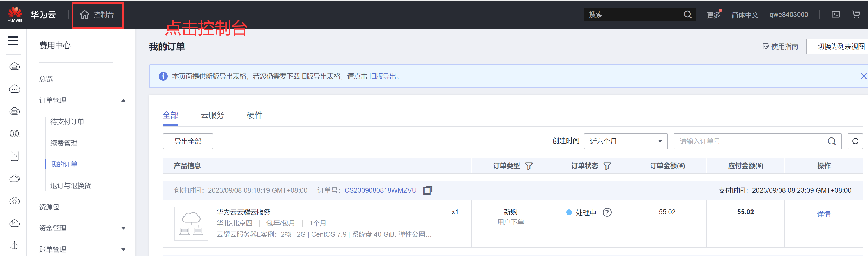Click the 处理中 status help icon
This screenshot has width=868, height=256.
click(607, 212)
